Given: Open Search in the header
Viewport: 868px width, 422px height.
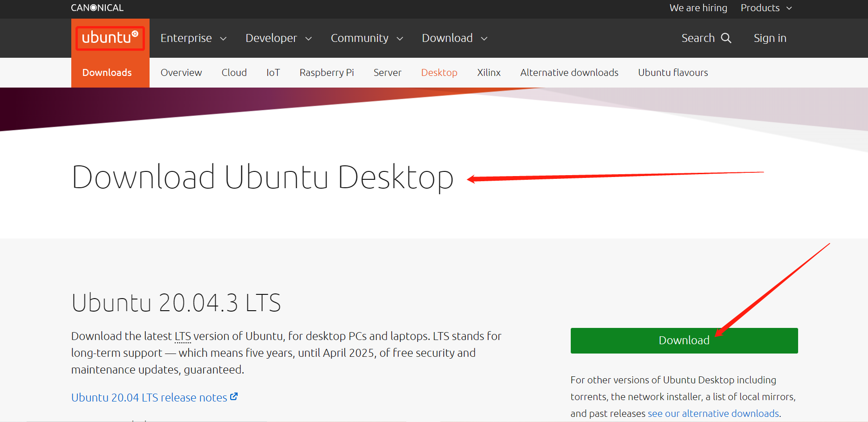Looking at the screenshot, I should (706, 38).
